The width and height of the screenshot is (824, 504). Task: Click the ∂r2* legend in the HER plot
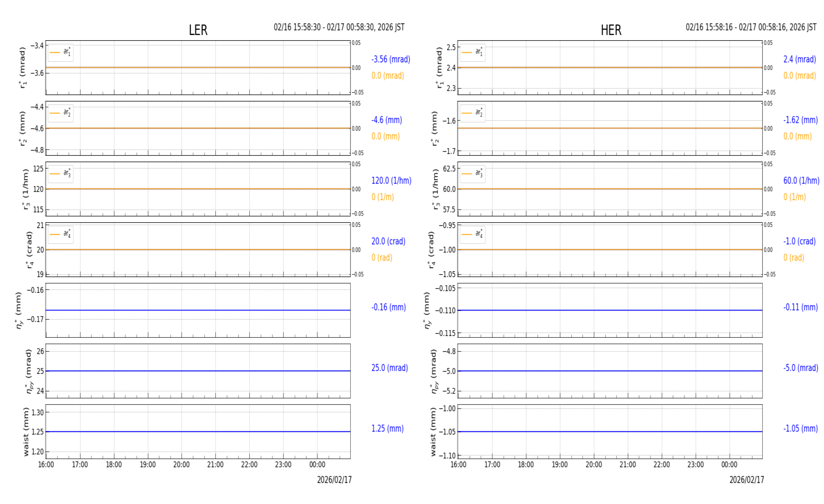[x=473, y=113]
